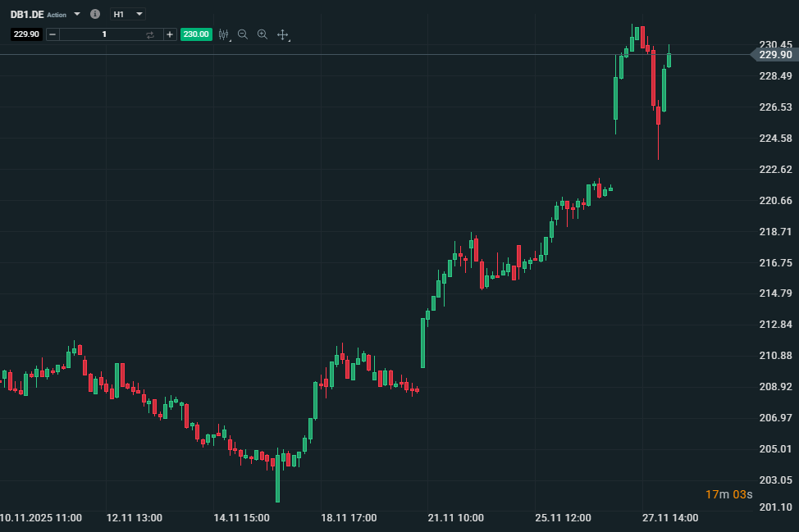Screen dimensions: 799x532
Task: Click the current price label 229.90 on axis
Action: (x=775, y=55)
